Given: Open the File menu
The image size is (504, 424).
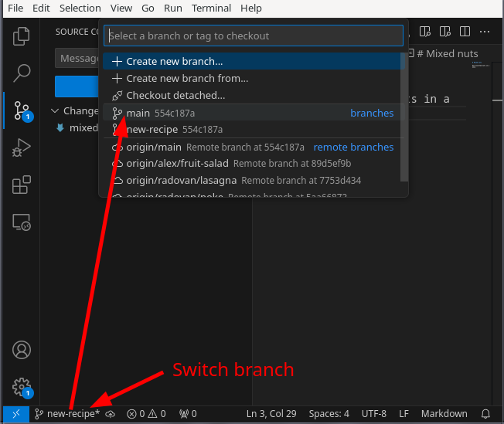Looking at the screenshot, I should click(15, 8).
